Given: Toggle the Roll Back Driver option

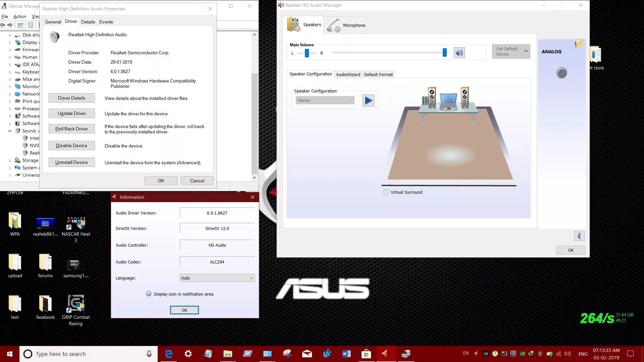Looking at the screenshot, I should click(72, 129).
